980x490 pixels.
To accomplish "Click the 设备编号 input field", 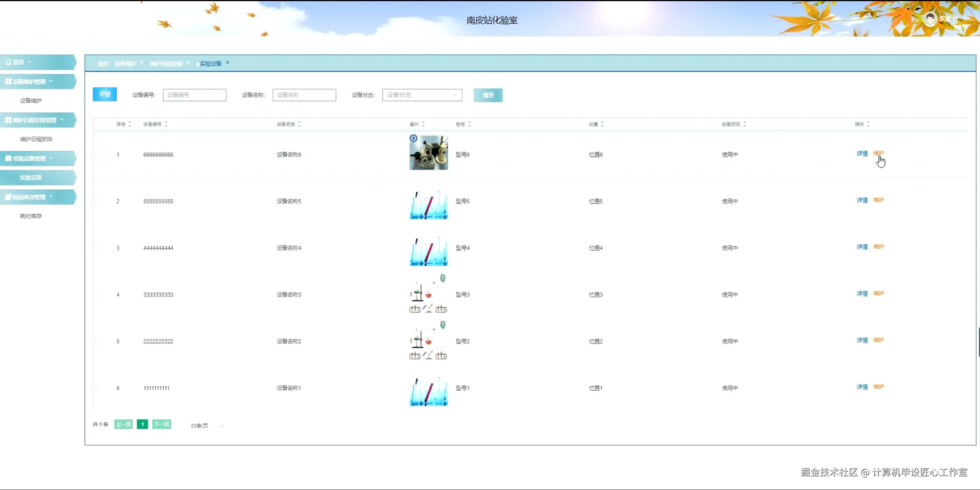I will click(194, 95).
